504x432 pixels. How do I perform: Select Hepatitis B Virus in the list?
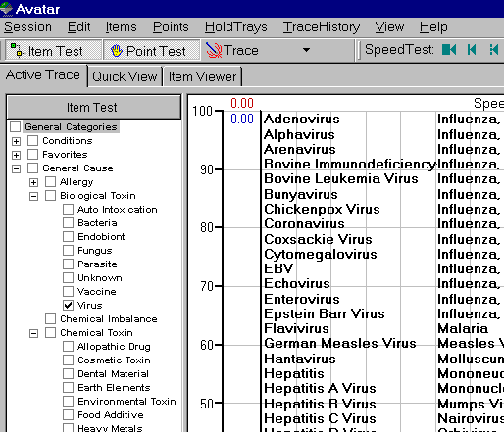[x=320, y=404]
